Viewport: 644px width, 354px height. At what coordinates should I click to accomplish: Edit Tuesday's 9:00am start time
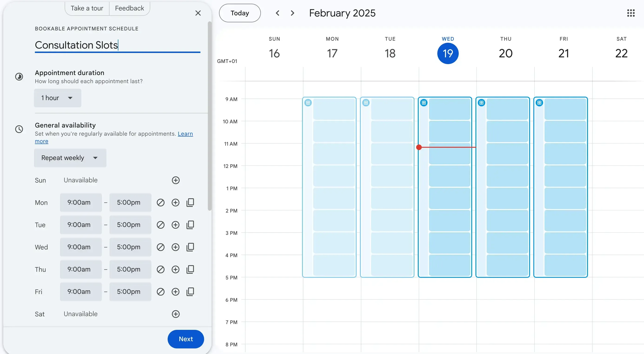pyautogui.click(x=80, y=224)
